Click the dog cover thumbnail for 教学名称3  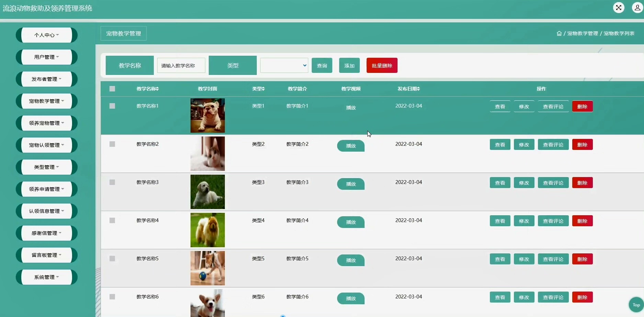point(207,192)
